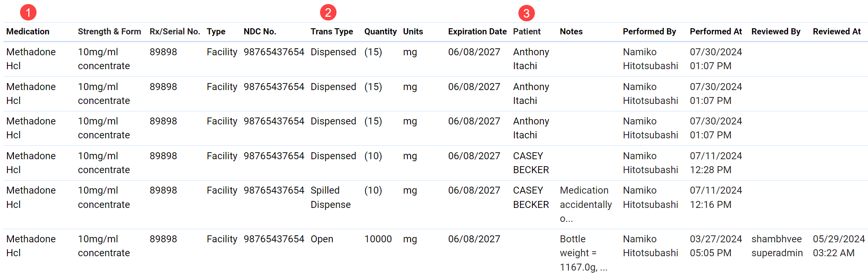Click the truncated 'Medication accidentally o...' note
The height and width of the screenshot is (273, 868).
(586, 204)
